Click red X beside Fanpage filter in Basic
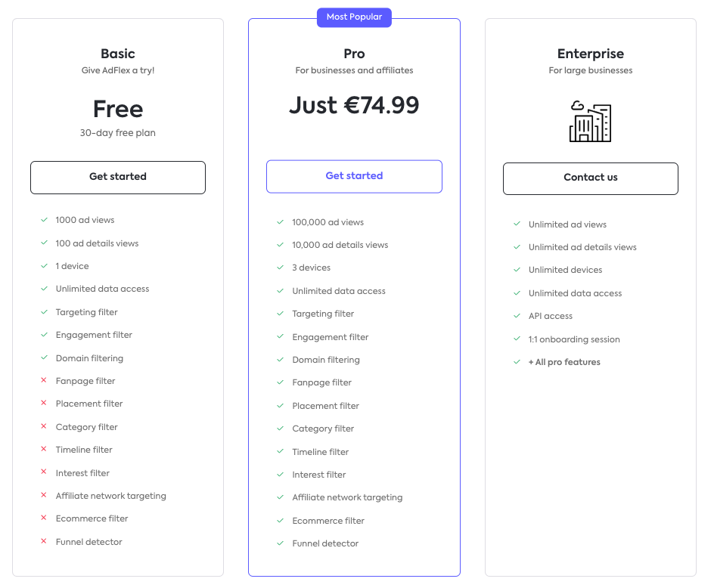The image size is (714, 588). click(44, 381)
